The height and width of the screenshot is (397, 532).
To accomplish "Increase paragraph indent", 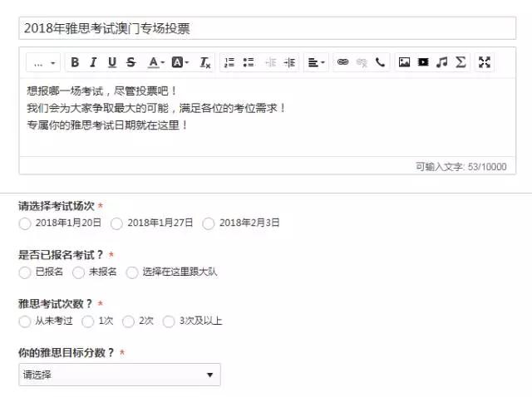I will (x=289, y=62).
